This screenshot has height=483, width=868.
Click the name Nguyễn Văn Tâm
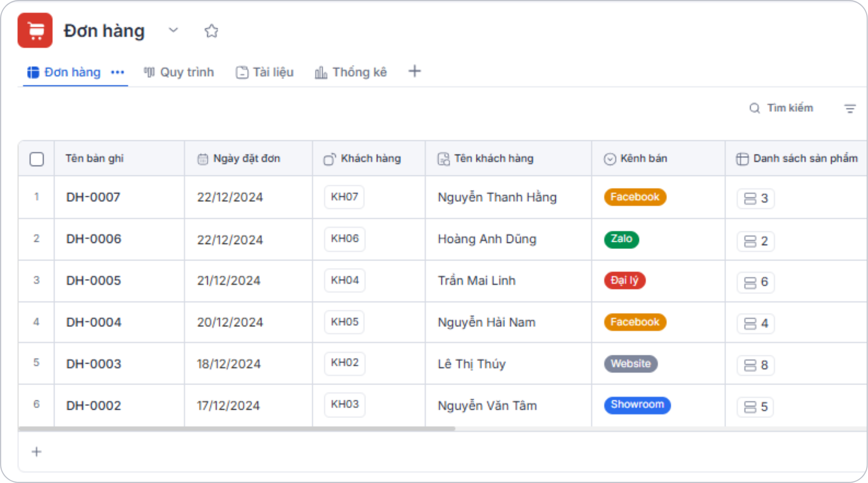point(487,406)
